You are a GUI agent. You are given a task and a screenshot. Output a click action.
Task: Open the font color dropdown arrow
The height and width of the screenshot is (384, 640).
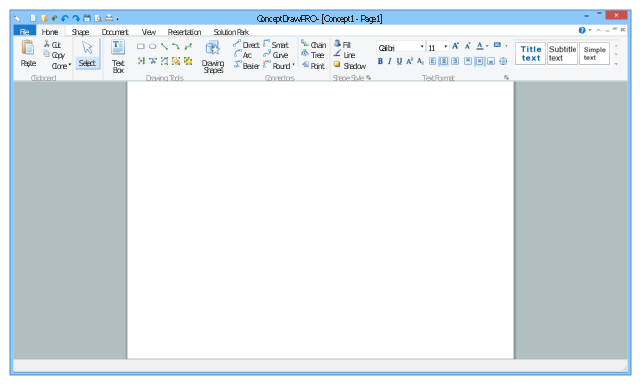click(487, 46)
